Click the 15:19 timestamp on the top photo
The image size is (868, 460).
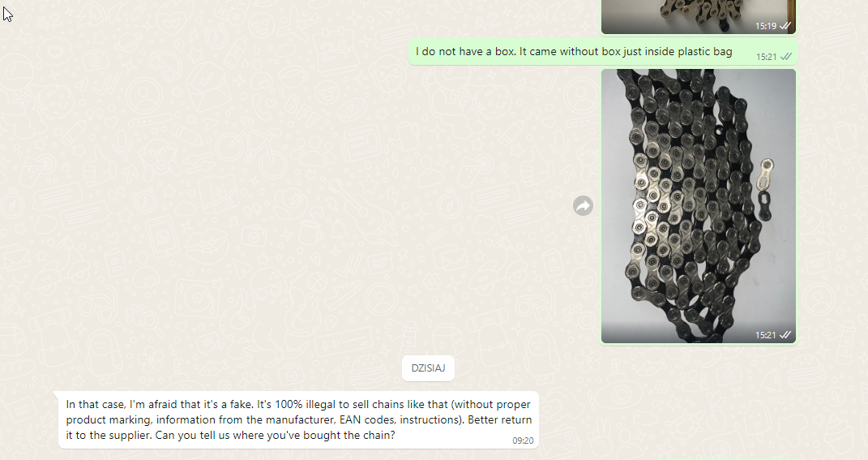766,26
